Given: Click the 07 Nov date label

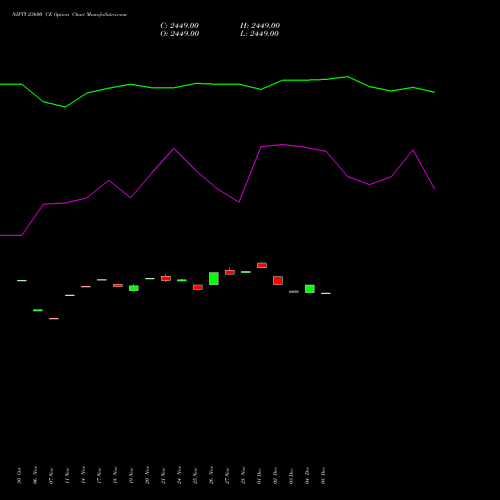Looking at the screenshot, I should tap(51, 476).
